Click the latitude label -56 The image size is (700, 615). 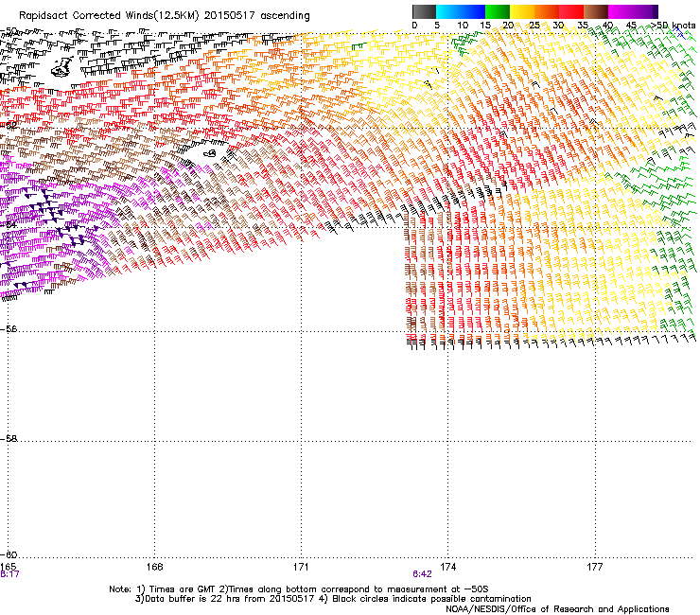point(8,329)
